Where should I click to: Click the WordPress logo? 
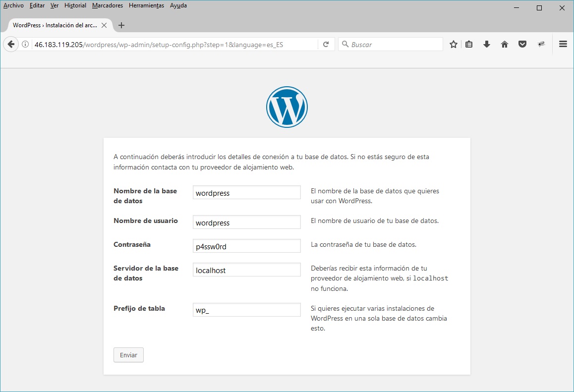[x=287, y=107]
